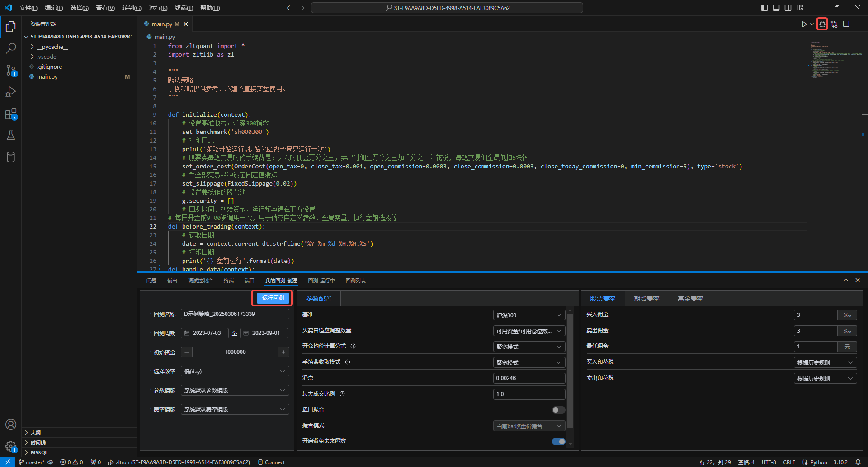The image size is (868, 467).
Task: Expand the 大纲 outline section
Action: pos(36,433)
